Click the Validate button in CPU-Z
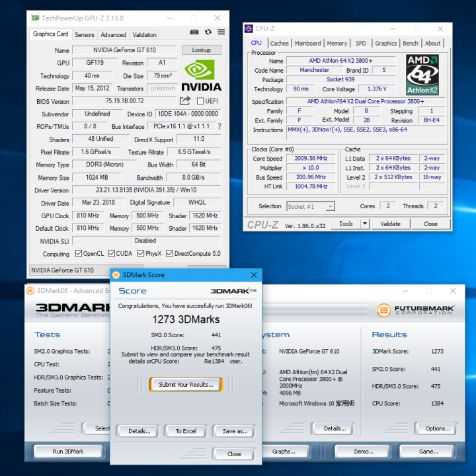This screenshot has width=476, height=476. [391, 224]
